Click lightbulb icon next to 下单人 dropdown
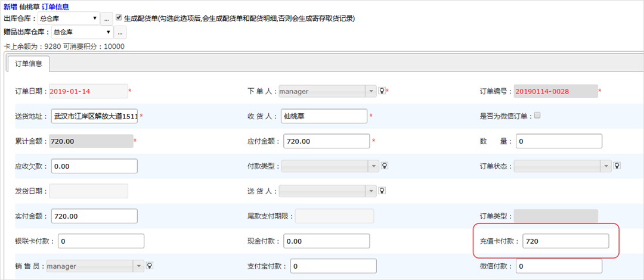The width and height of the screenshot is (644, 280). (382, 91)
